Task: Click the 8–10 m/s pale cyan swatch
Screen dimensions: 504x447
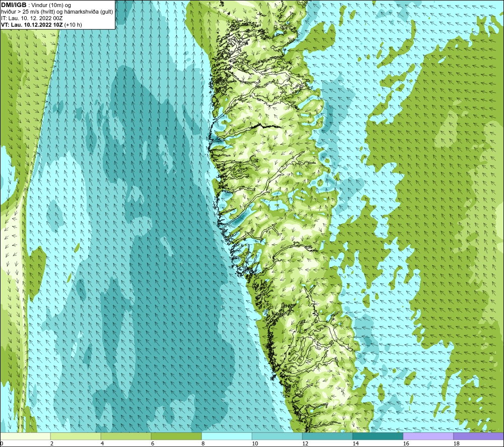Action: [227, 436]
